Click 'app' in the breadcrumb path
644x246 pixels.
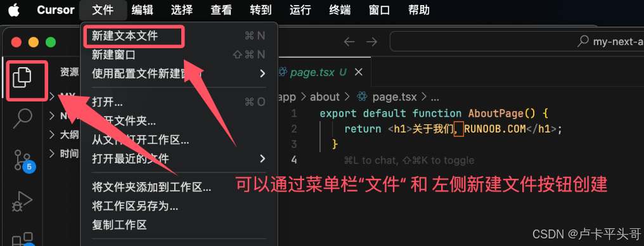pyautogui.click(x=287, y=97)
